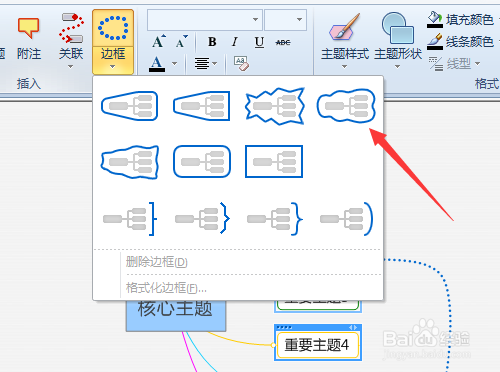Viewport: 500px width, 372px height.
Task: Select the zigzag starburst boundary style
Action: click(x=274, y=106)
